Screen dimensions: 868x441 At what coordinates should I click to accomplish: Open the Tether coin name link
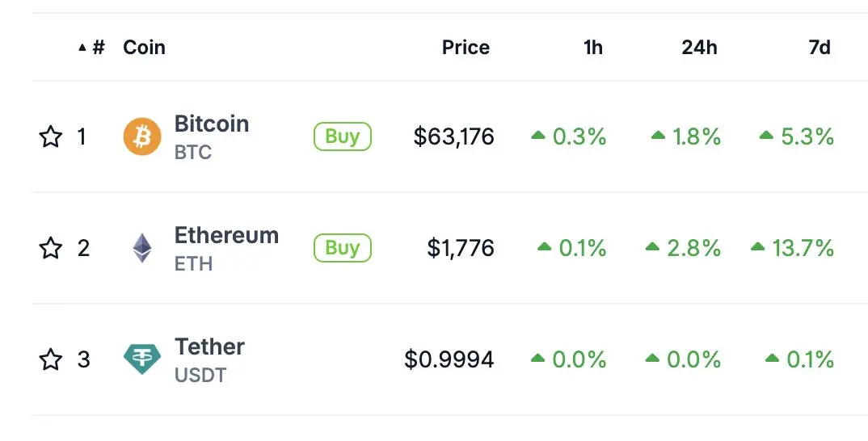point(209,347)
